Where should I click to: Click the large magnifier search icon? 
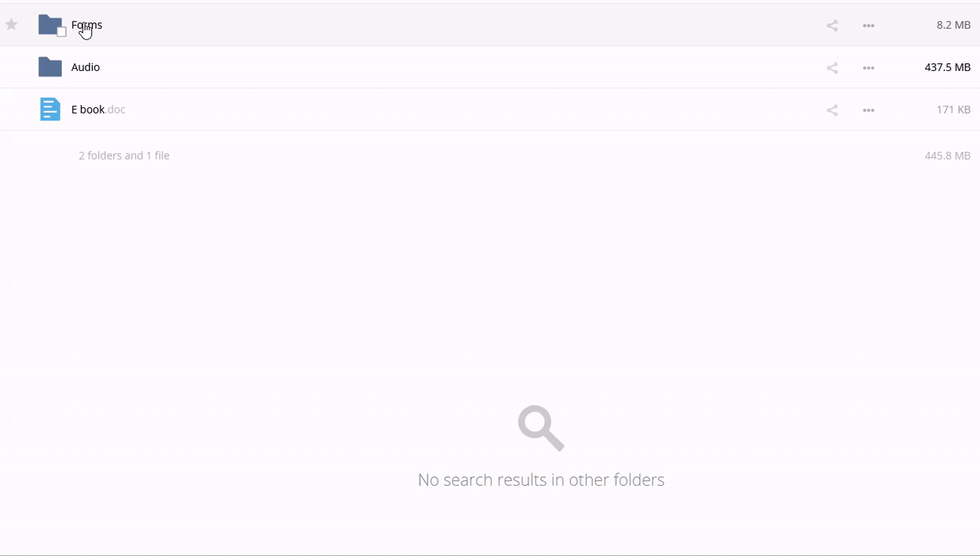pos(541,428)
